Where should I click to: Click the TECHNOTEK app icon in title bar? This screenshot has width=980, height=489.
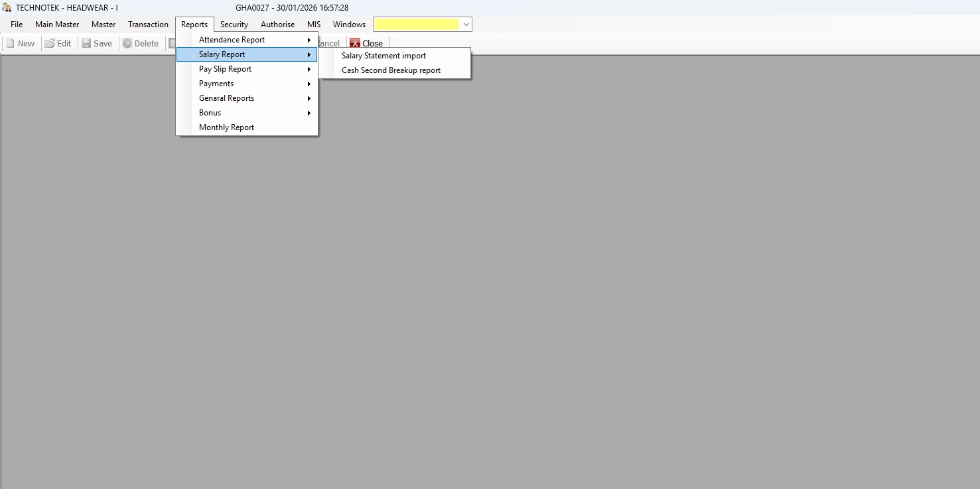point(7,7)
